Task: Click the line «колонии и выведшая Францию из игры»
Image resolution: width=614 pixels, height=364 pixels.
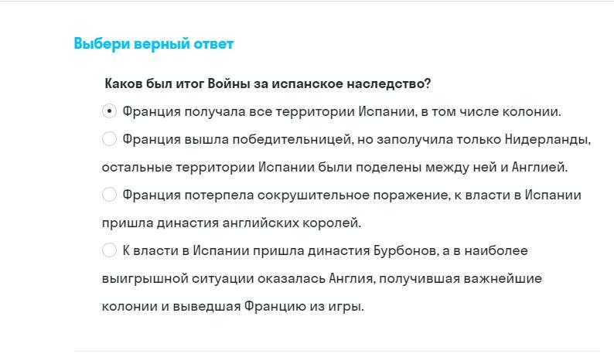Action: click(x=232, y=306)
